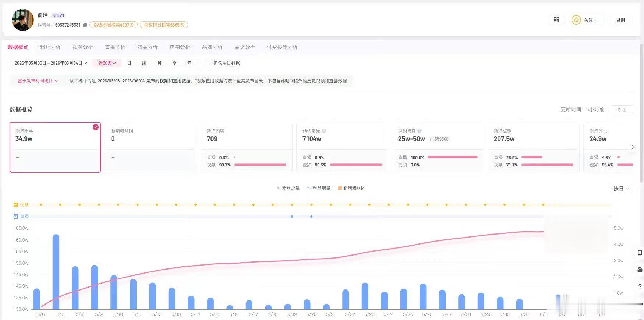The width and height of the screenshot is (644, 320).
Task: Open the QR code icon button
Action: (556, 20)
